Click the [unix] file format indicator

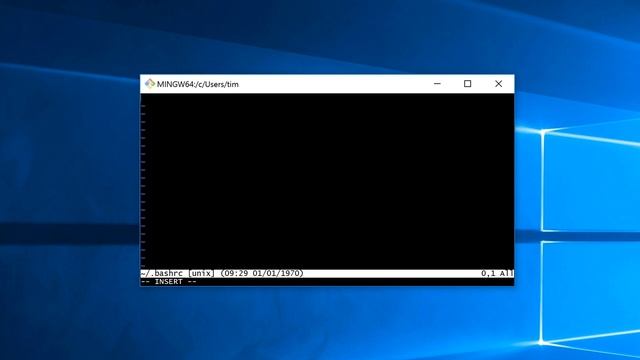point(201,273)
